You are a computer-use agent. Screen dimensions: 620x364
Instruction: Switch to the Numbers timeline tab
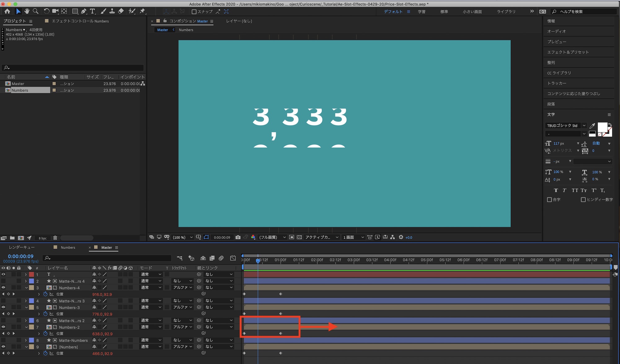click(68, 247)
